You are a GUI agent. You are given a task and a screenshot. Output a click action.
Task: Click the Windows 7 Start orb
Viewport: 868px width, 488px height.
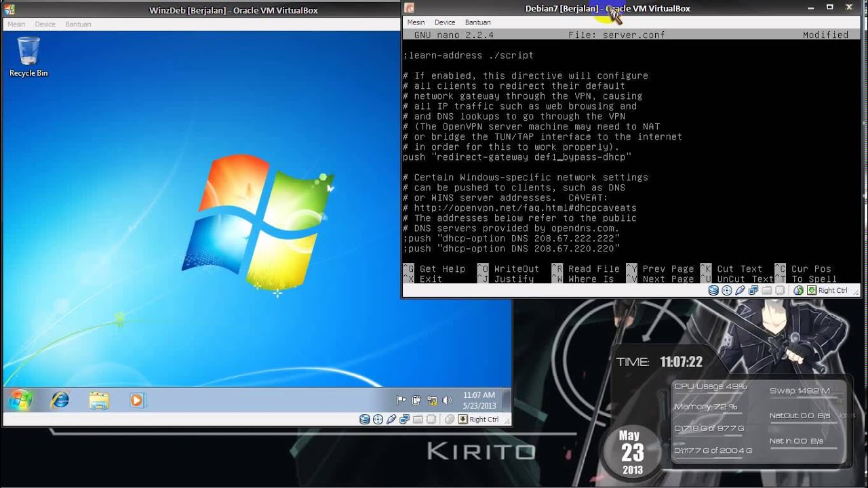point(20,400)
